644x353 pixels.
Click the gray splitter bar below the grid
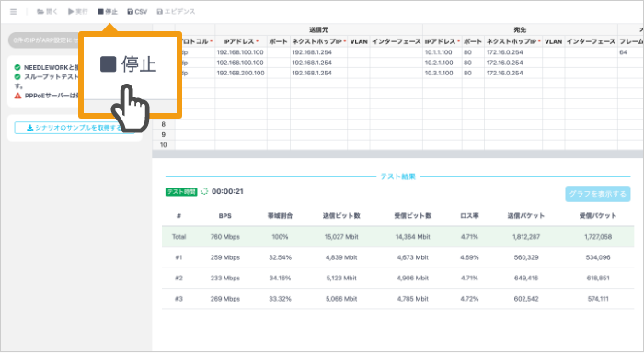click(398, 154)
